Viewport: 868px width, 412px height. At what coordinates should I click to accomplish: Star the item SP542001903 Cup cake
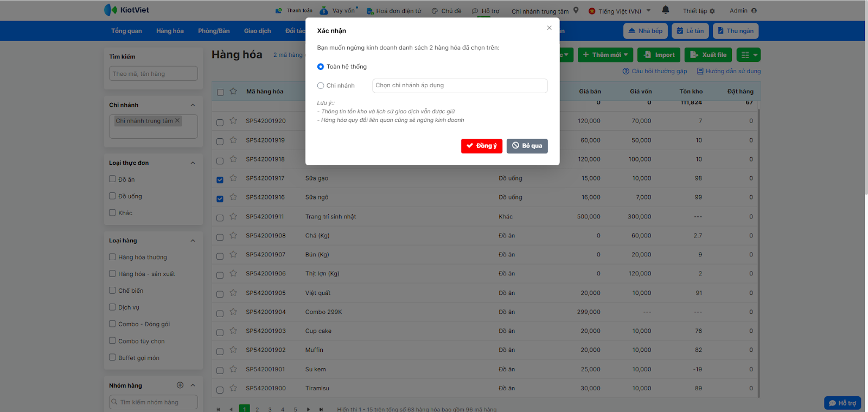(233, 331)
